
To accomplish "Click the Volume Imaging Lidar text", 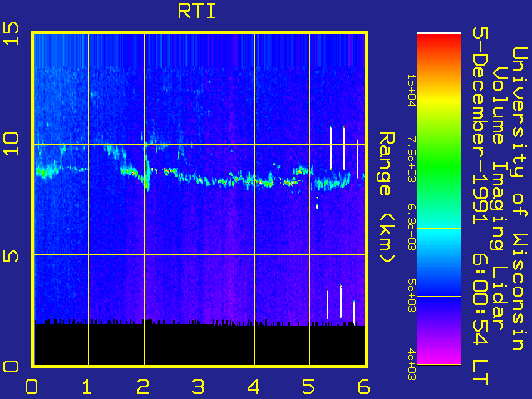I will (499, 199).
